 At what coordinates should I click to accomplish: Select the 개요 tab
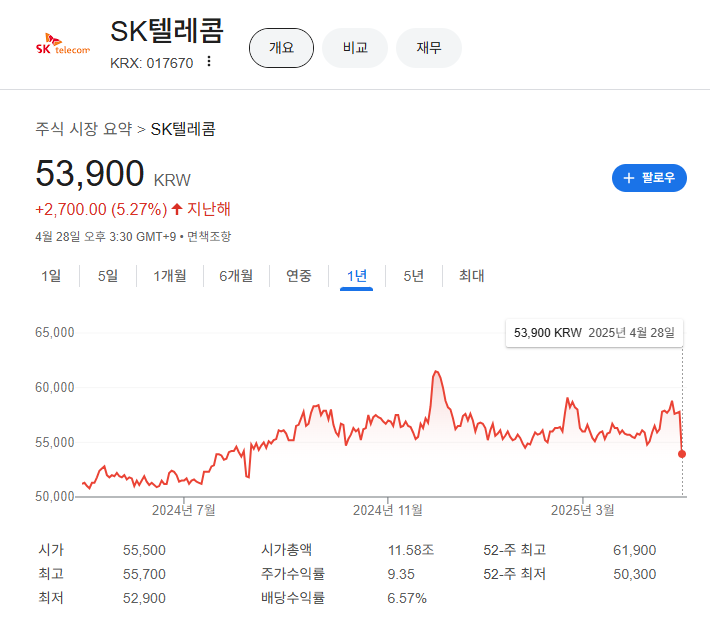(x=281, y=48)
